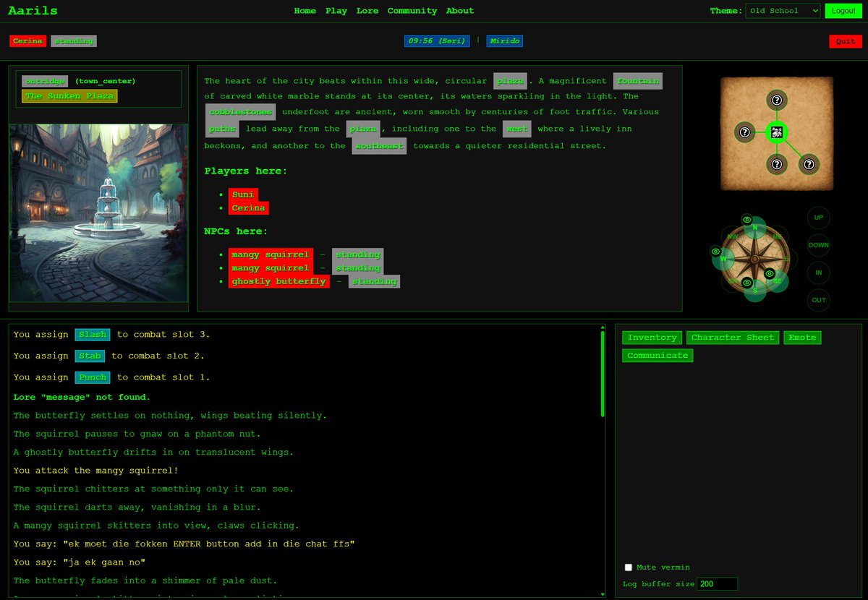
Task: Click the Stab skill tag in the log
Action: (x=90, y=356)
